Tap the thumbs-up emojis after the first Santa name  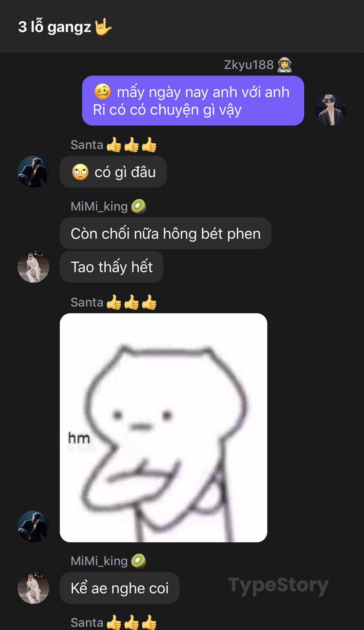tap(131, 145)
